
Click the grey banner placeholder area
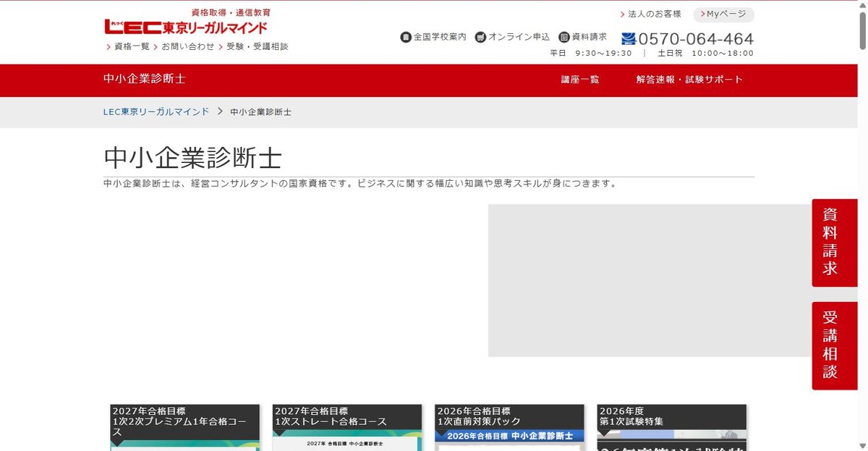click(650, 280)
